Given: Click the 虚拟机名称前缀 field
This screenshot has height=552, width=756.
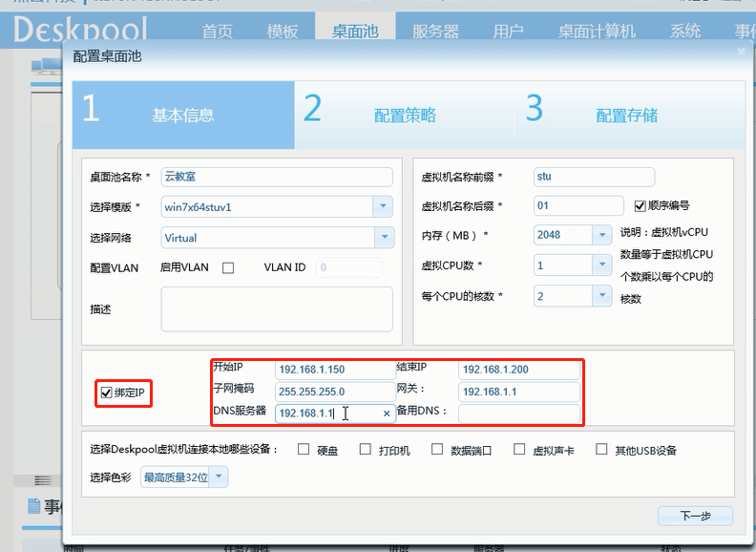Looking at the screenshot, I should (594, 177).
